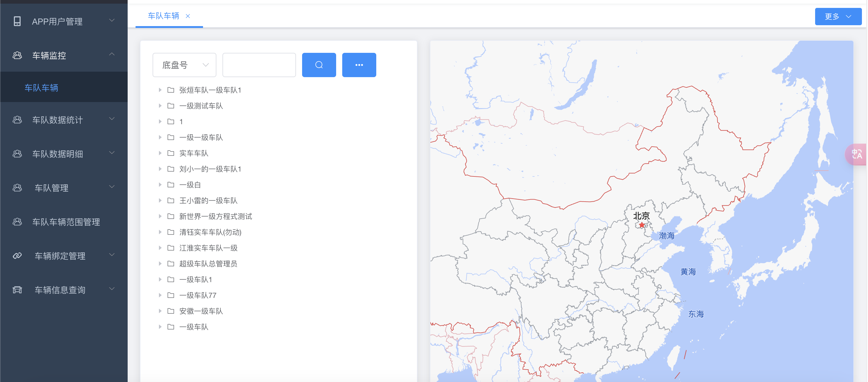
Task: Expand the 张烜车队一级车队1 tree node
Action: tap(160, 90)
